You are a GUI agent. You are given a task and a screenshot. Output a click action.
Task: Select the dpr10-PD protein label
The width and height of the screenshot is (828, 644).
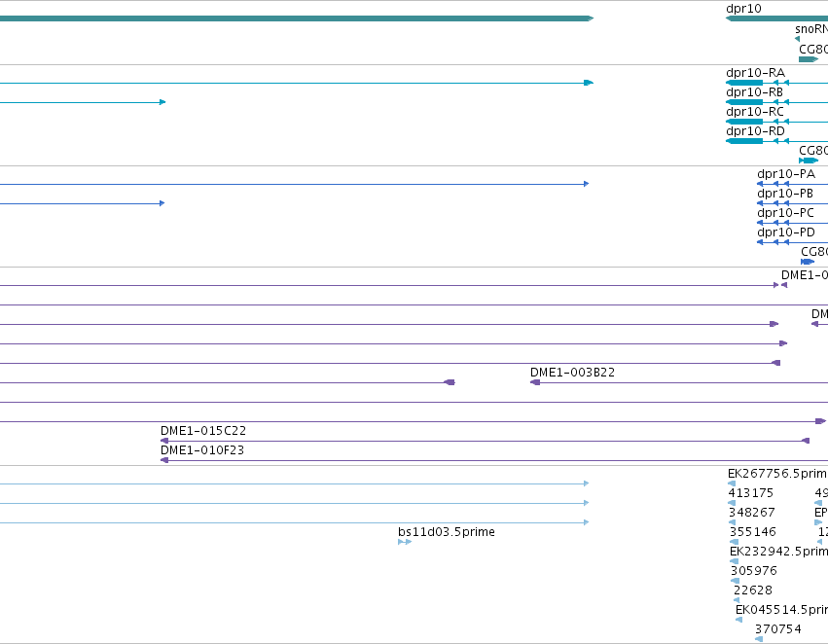click(x=786, y=233)
